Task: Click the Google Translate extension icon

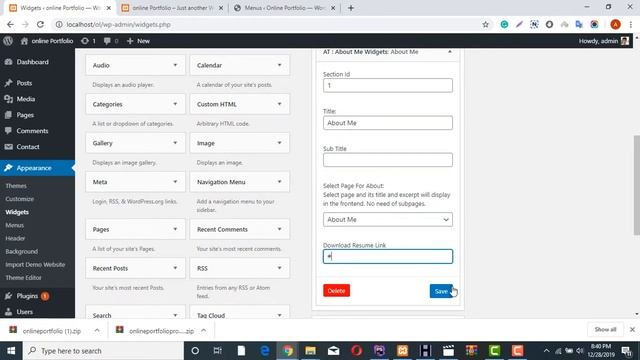Action: point(579,24)
